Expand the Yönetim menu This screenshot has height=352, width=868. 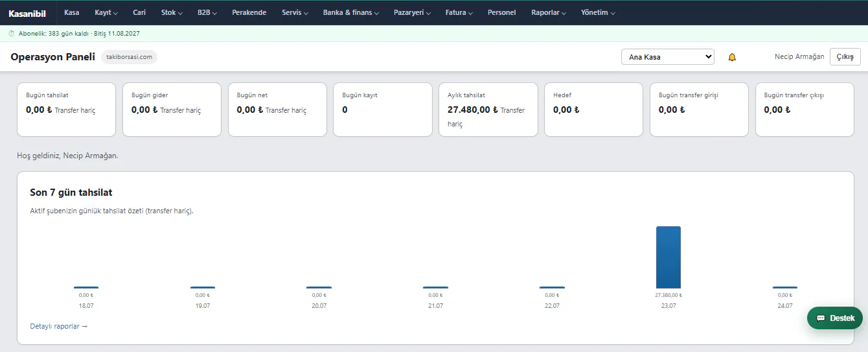(598, 13)
